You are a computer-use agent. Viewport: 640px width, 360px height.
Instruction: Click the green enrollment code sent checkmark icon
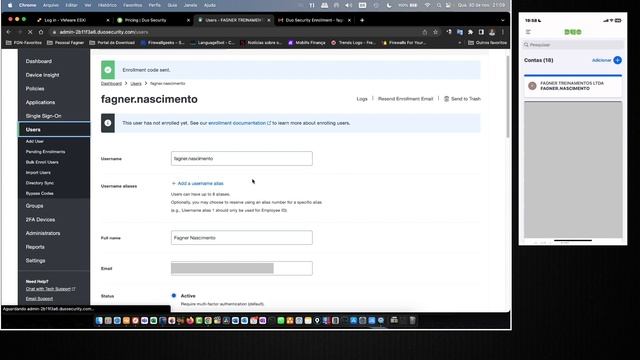pos(108,70)
